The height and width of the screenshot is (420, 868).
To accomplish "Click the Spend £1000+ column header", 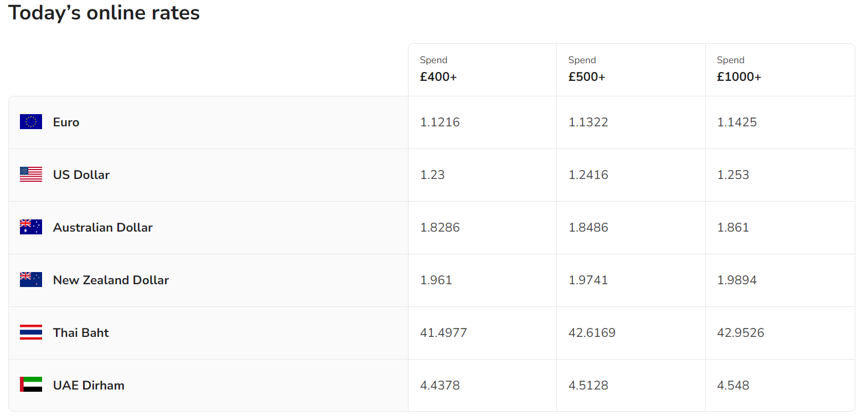I will coord(739,69).
